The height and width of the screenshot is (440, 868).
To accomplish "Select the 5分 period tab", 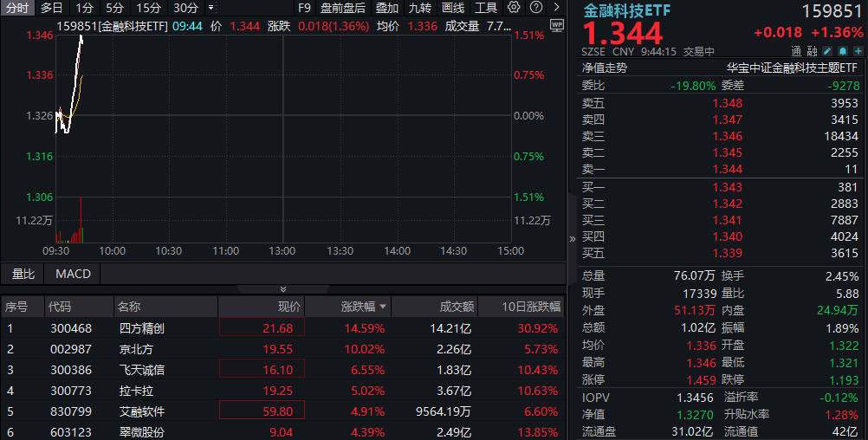I will click(114, 8).
